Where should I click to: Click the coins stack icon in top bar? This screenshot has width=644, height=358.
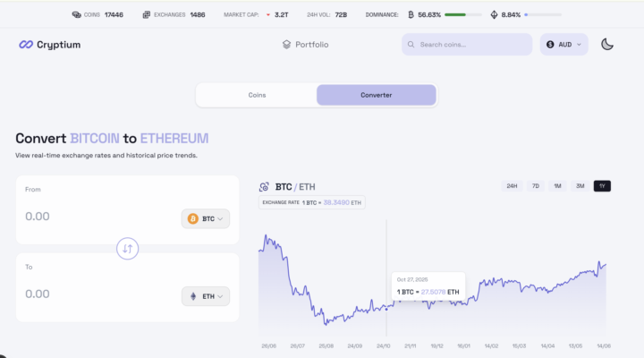click(x=76, y=15)
